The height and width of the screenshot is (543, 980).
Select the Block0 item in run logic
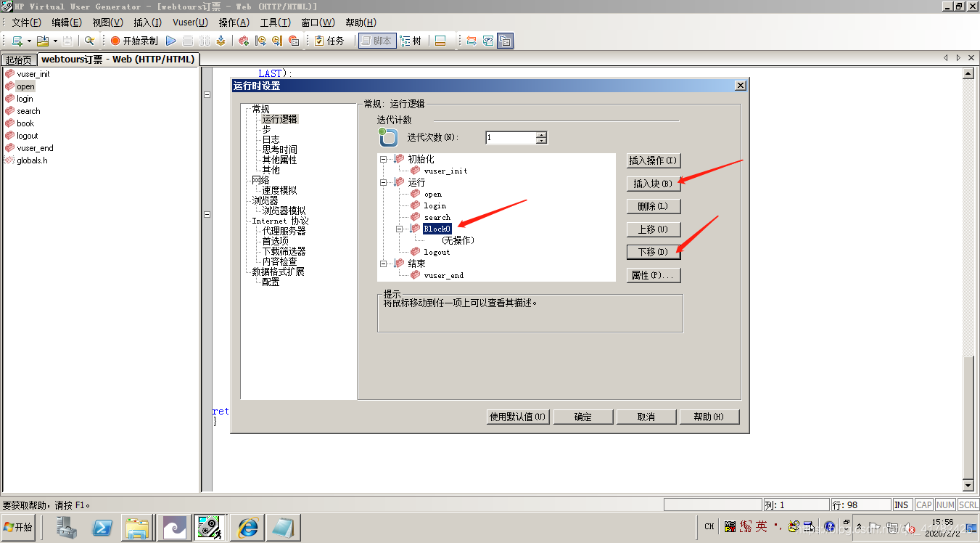click(x=437, y=229)
